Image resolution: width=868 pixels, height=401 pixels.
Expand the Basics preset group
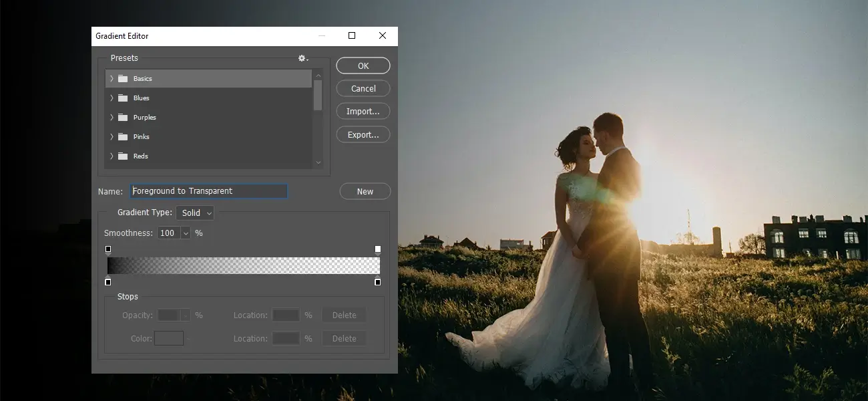coord(112,78)
